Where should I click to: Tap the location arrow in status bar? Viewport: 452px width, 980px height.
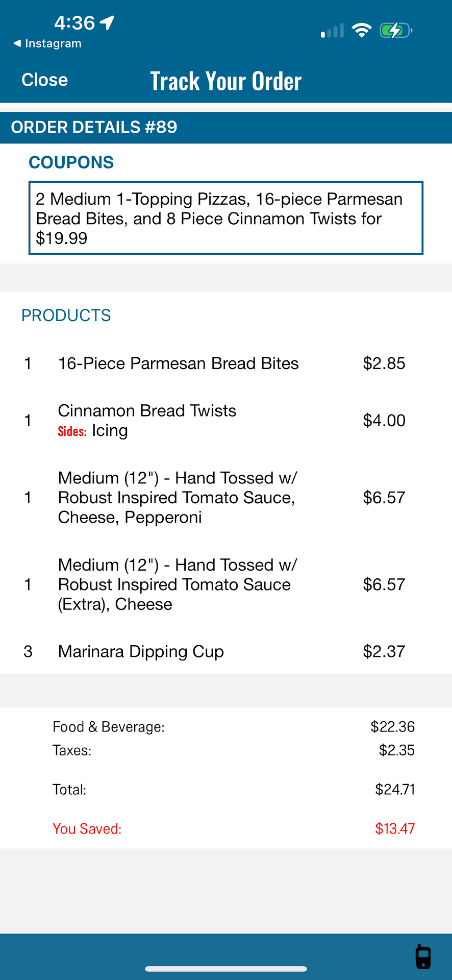click(107, 22)
